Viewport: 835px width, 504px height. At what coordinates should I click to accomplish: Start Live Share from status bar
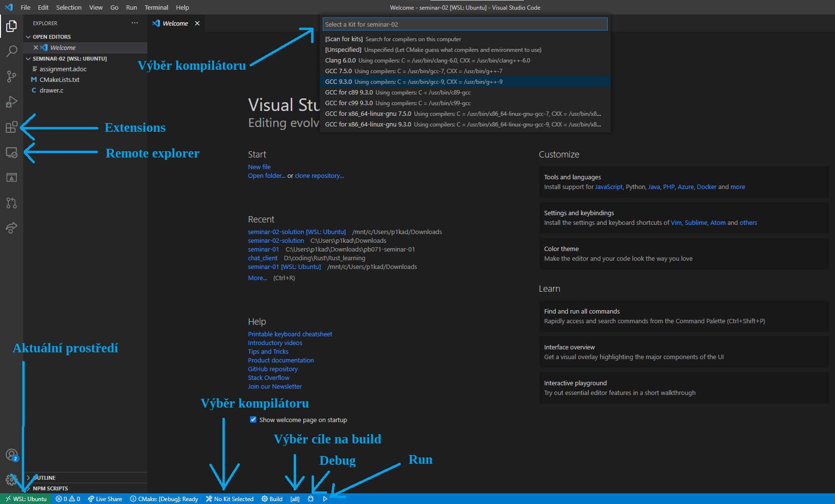pyautogui.click(x=105, y=499)
